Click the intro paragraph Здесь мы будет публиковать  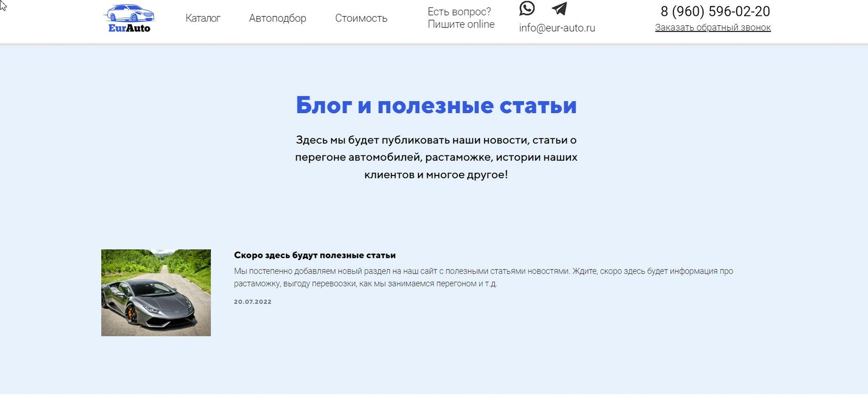coord(436,157)
